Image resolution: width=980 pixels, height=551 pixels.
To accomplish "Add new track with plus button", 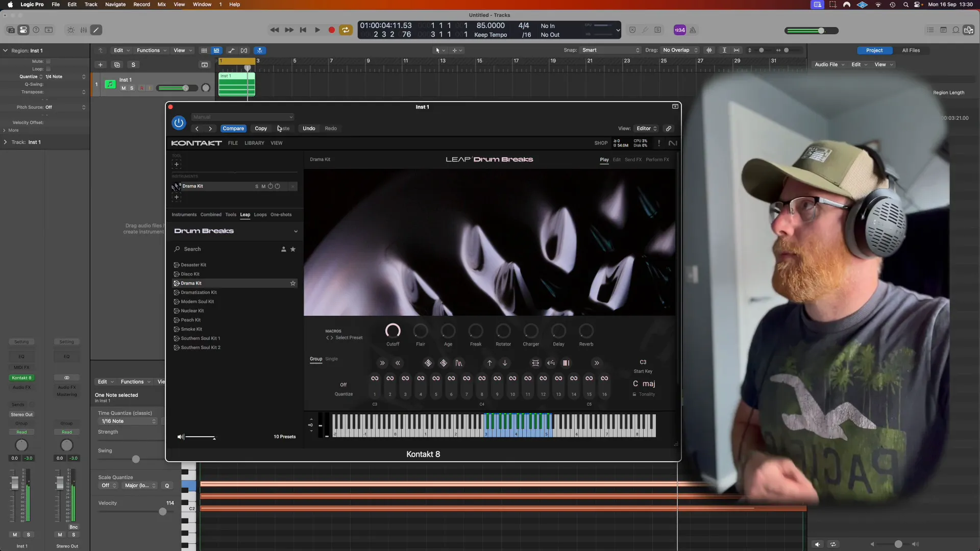I will pyautogui.click(x=101, y=65).
